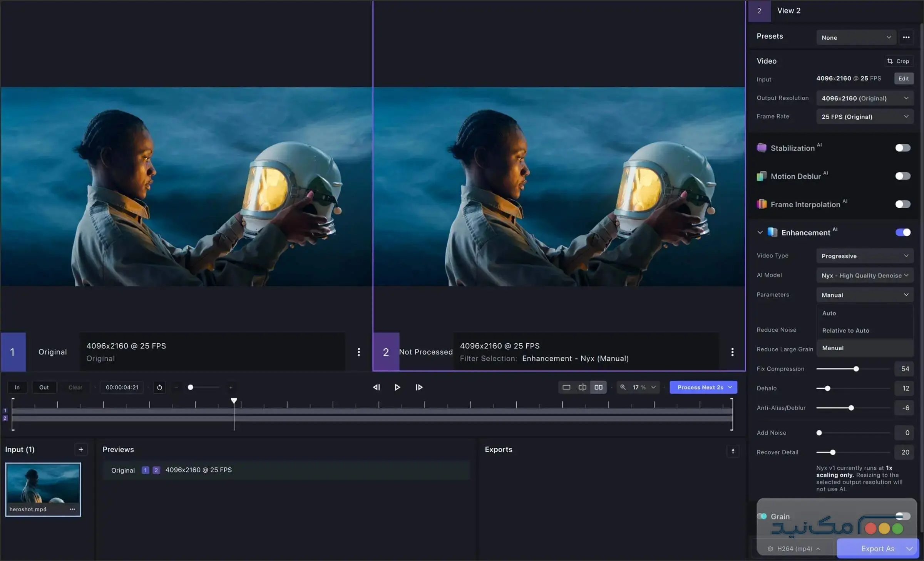Turn on Motion Deblur
The width and height of the screenshot is (924, 561).
(902, 176)
